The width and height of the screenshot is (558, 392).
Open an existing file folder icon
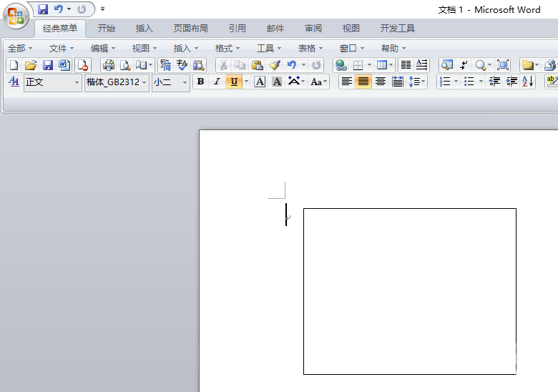(31, 65)
